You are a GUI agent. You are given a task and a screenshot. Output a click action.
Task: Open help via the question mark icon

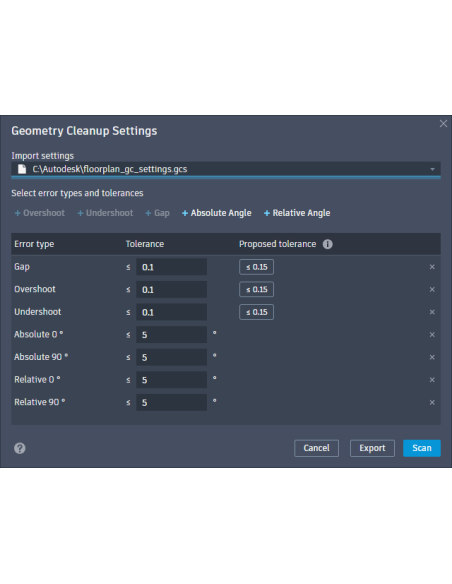point(20,448)
